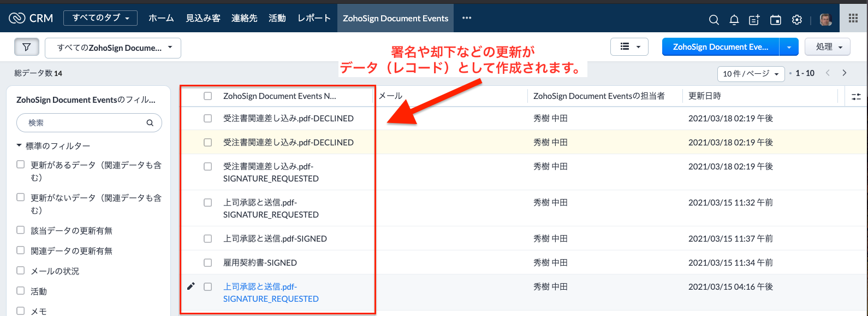Go to the ホーム tab
The width and height of the screenshot is (868, 316).
tap(161, 18)
